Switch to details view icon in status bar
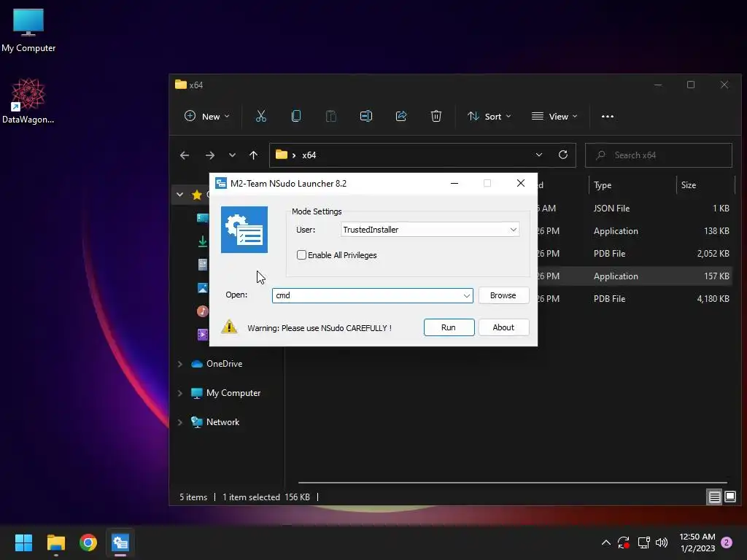Image resolution: width=747 pixels, height=560 pixels. coord(715,497)
